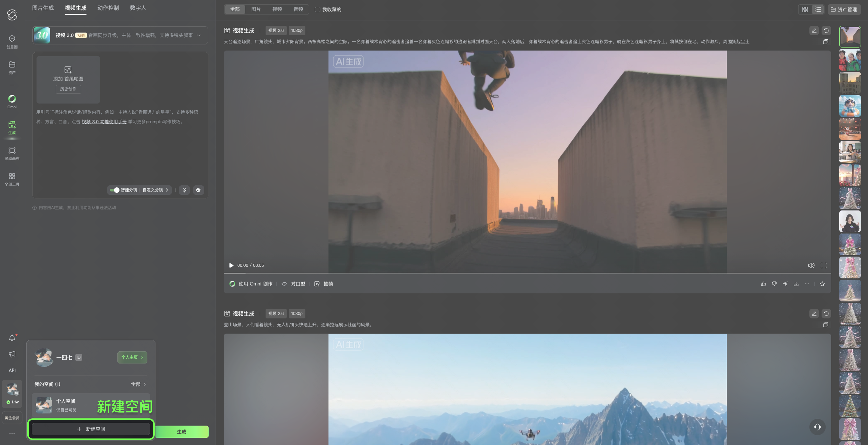868x445 pixels.
Task: Click the first video's progress bar
Action: click(x=527, y=273)
